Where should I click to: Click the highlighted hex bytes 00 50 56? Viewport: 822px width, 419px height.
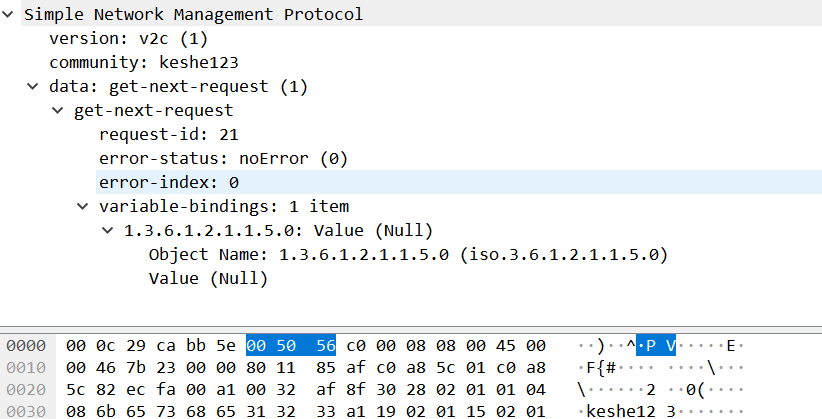tap(290, 345)
